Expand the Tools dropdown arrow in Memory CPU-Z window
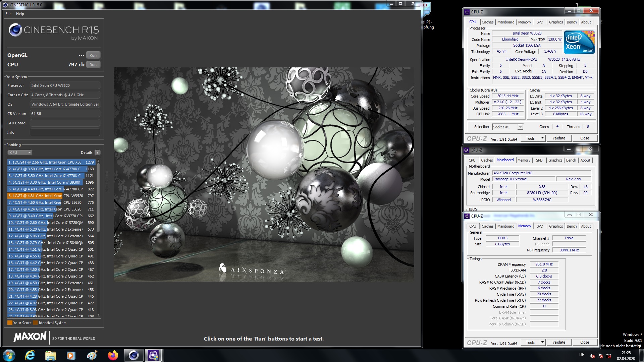The width and height of the screenshot is (644, 362). [542, 342]
